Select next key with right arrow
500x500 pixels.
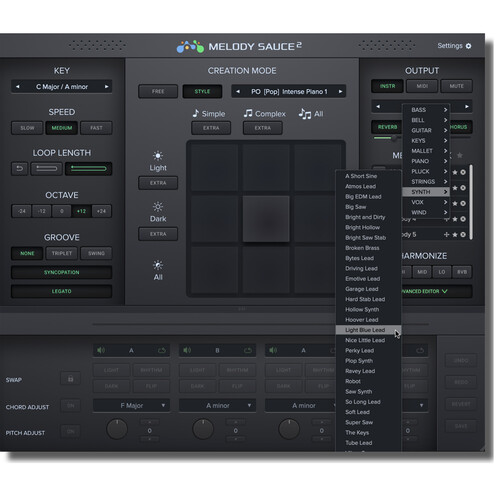point(106,87)
